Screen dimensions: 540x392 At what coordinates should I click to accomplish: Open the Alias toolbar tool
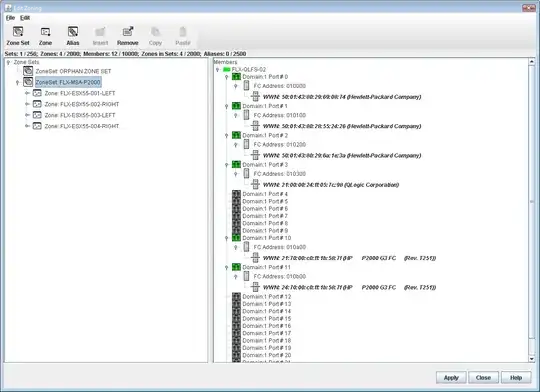coord(73,32)
